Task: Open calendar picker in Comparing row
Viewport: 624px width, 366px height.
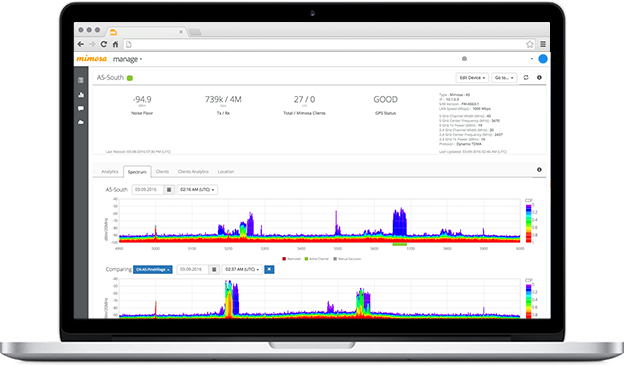Action: [214, 269]
